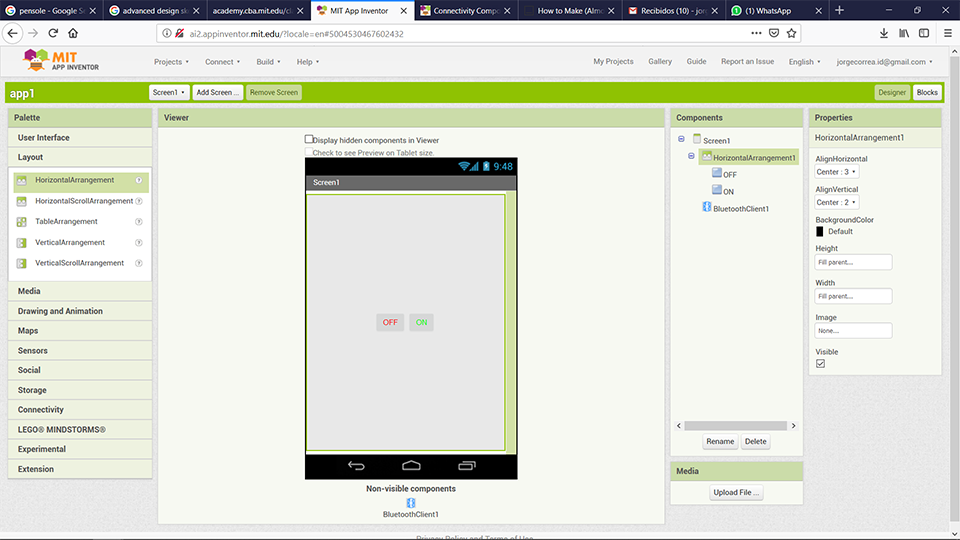Click the Pocket save icon

pos(774,33)
